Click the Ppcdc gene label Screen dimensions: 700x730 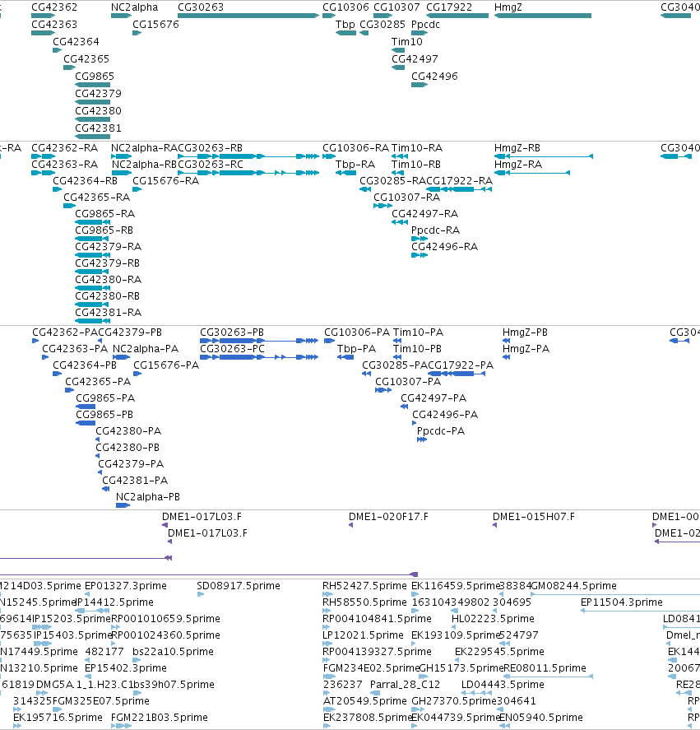(426, 25)
